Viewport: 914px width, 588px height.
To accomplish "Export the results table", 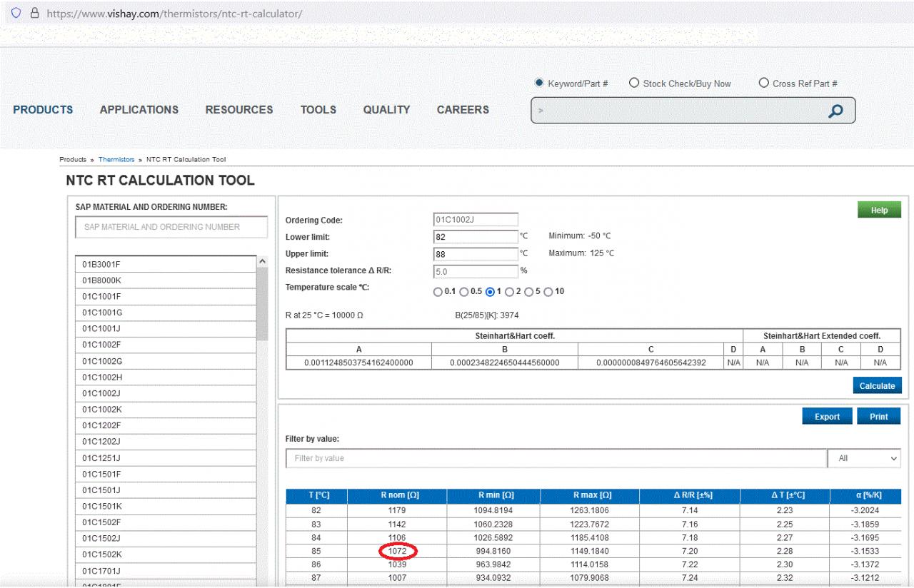I will (827, 417).
